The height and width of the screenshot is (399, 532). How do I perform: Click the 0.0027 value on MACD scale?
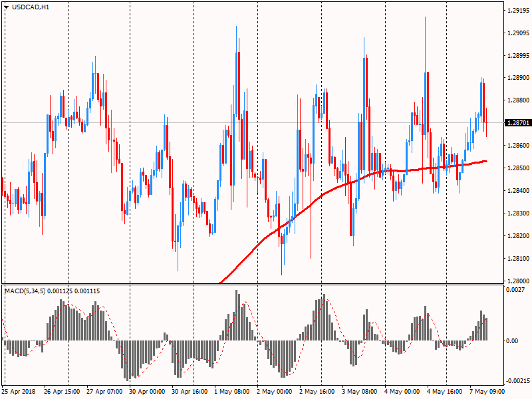[x=515, y=291]
